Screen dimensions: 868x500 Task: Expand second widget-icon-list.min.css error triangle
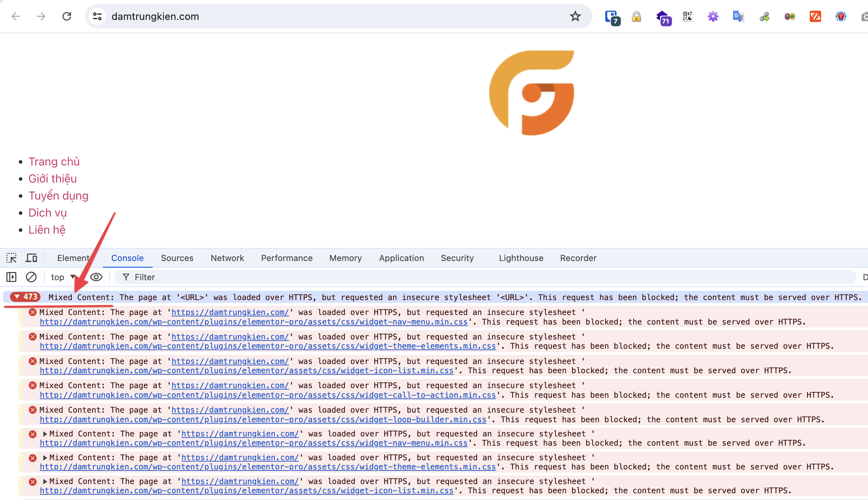(x=45, y=481)
